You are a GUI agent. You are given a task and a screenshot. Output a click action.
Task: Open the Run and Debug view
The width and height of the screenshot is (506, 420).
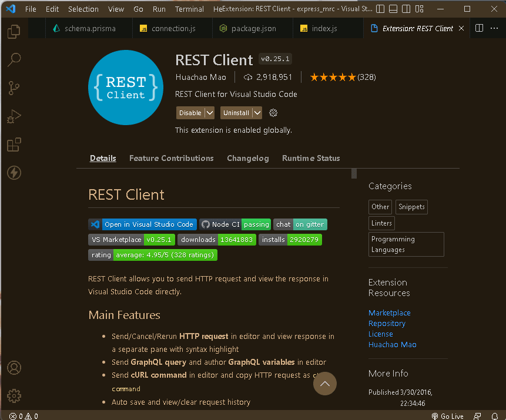pos(14,116)
